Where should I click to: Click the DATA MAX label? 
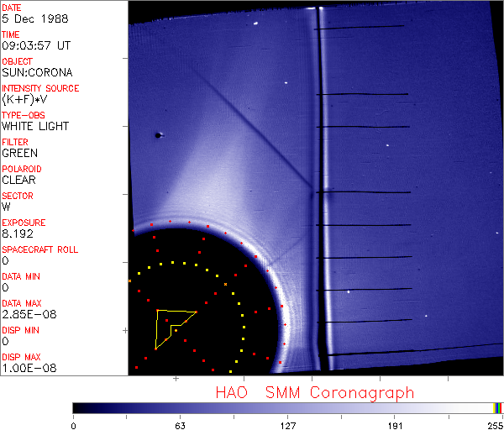22,303
